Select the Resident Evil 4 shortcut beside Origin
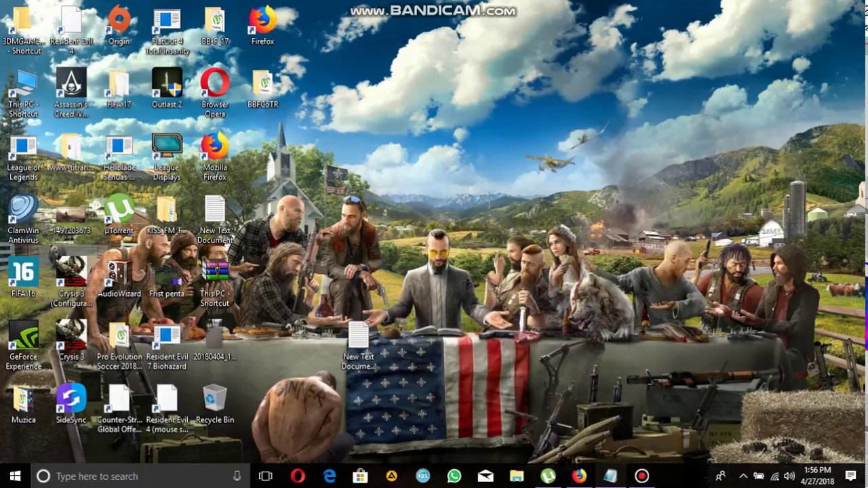Viewport: 868px width, 488px height. 71,30
